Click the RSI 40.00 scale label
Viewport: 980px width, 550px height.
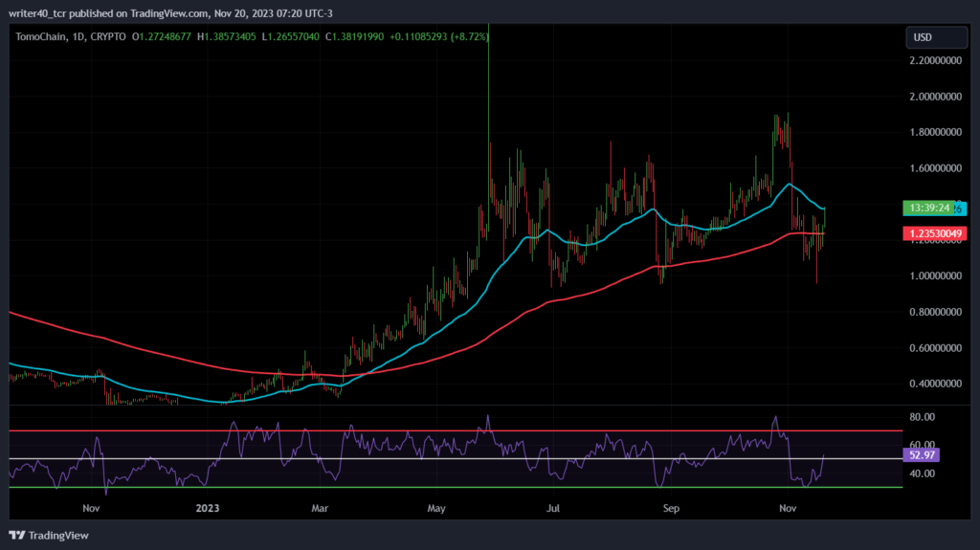923,473
